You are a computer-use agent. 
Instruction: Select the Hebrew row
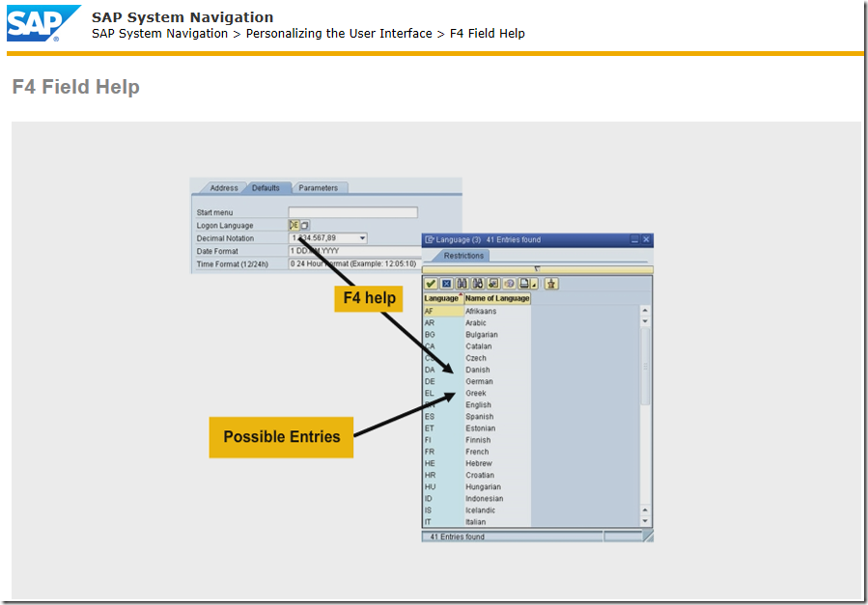point(477,463)
